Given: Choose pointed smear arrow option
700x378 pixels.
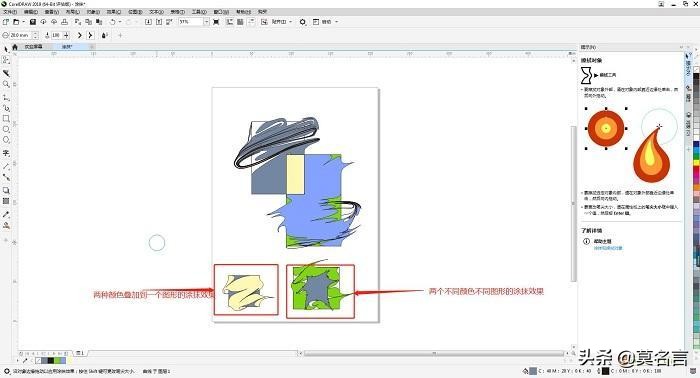Looking at the screenshot, I should point(91,35).
